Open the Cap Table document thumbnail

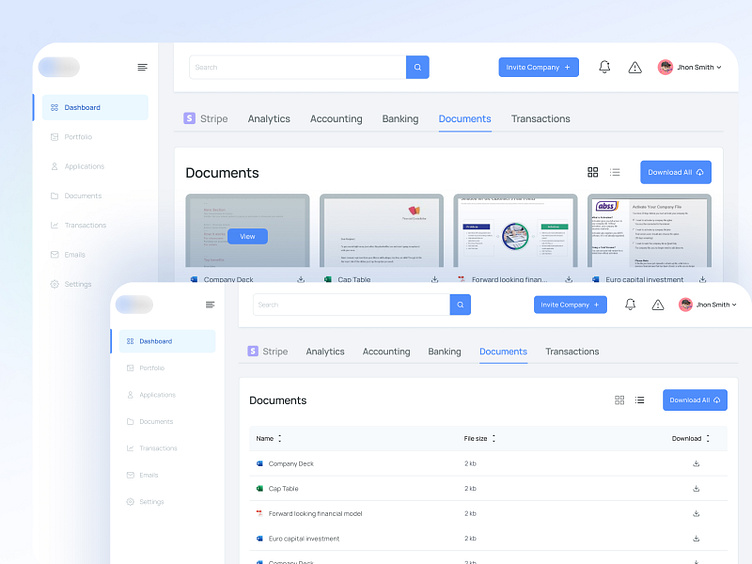coord(381,231)
